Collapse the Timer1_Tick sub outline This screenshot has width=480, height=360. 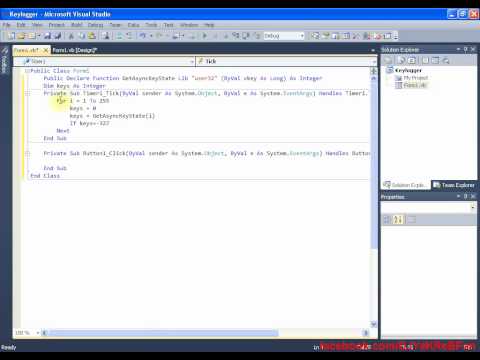pyautogui.click(x=27, y=93)
